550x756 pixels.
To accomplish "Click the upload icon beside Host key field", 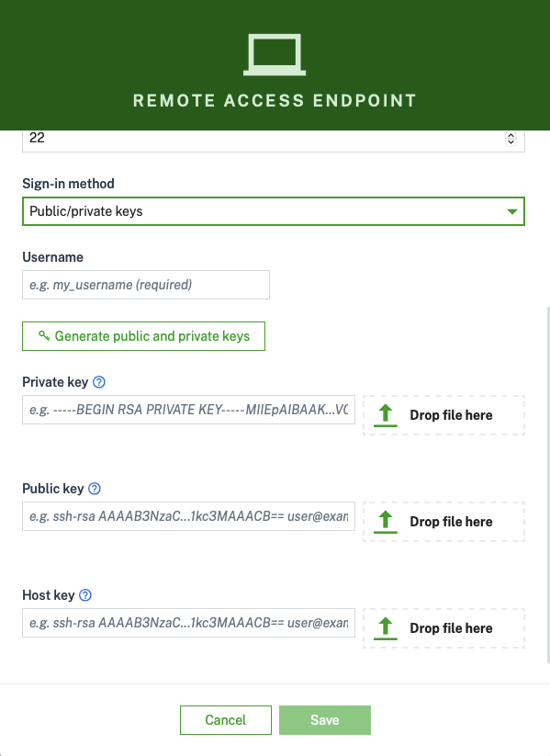I will click(385, 627).
